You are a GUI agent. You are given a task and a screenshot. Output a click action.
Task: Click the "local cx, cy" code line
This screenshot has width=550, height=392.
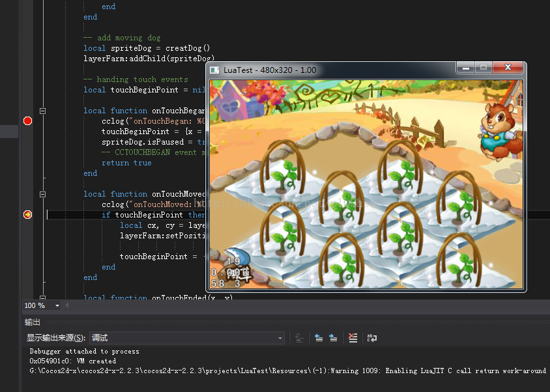pos(162,225)
